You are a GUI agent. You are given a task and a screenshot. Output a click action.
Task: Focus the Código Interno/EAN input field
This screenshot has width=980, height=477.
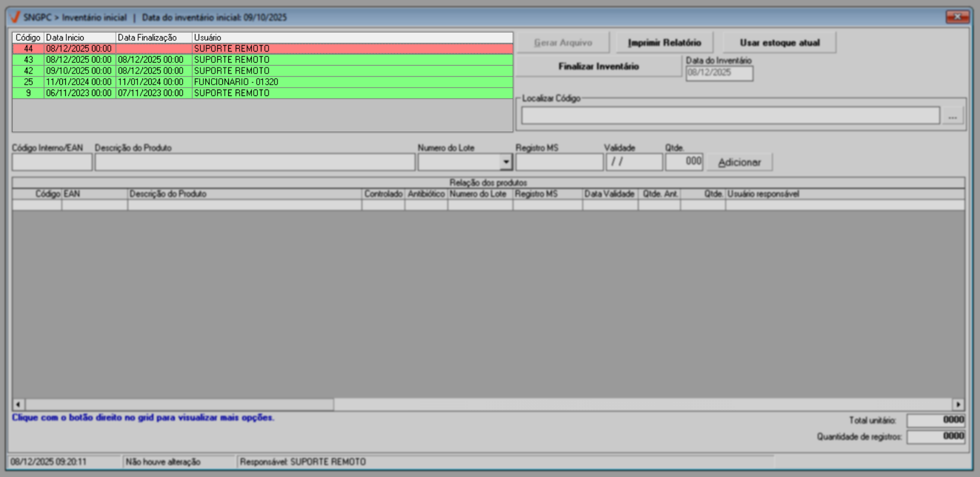tap(52, 162)
